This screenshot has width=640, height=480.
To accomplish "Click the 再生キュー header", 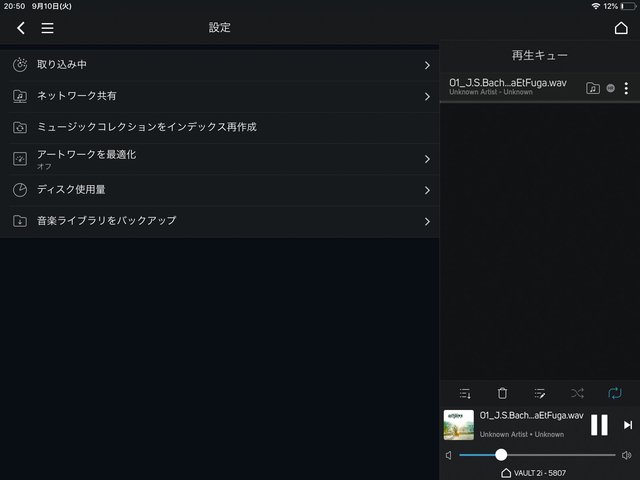I will 540,56.
